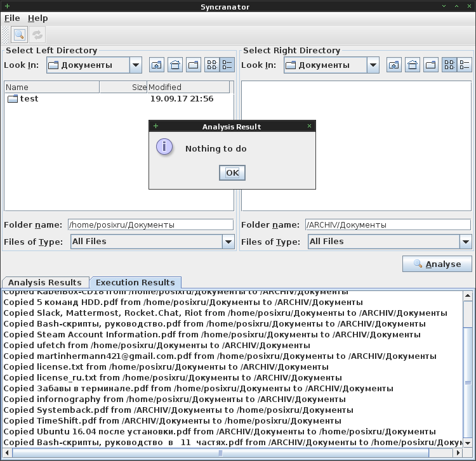Open the Help menu

click(37, 18)
